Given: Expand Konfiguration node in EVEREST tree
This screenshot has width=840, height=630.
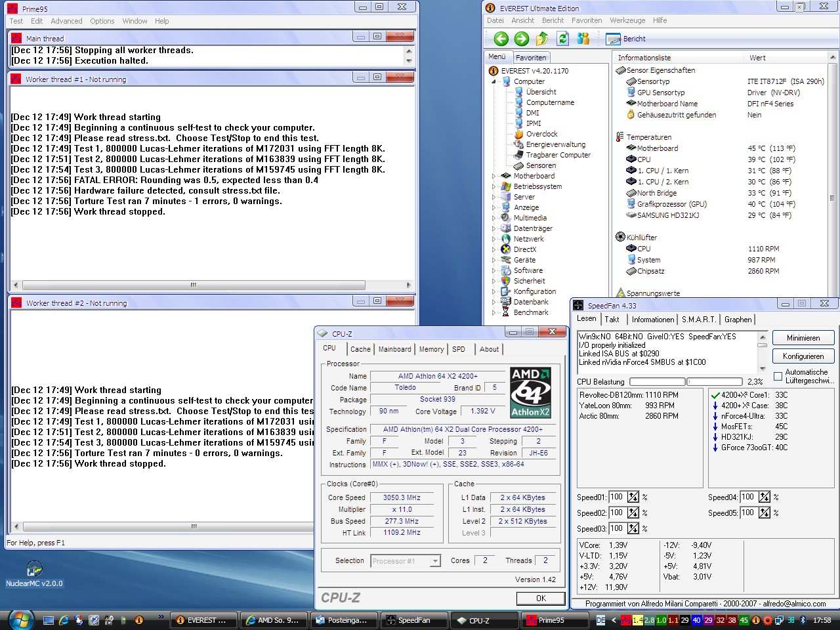Looking at the screenshot, I should click(x=494, y=291).
